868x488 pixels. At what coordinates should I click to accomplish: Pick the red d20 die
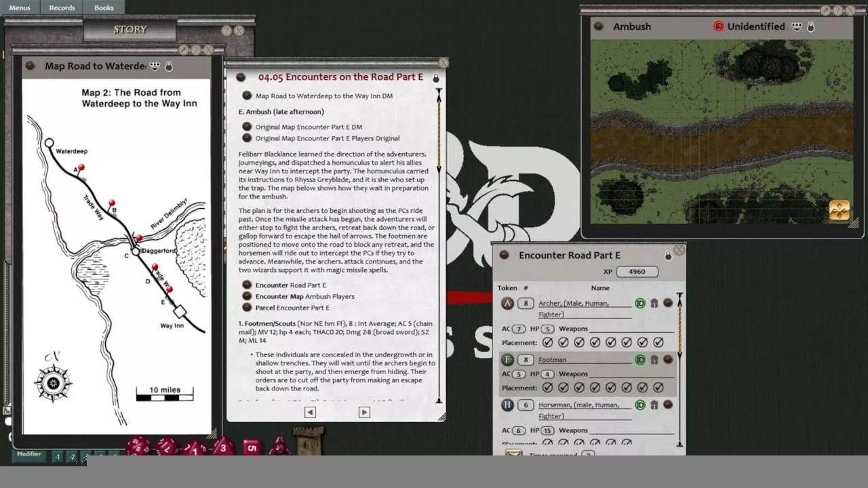pos(138,446)
